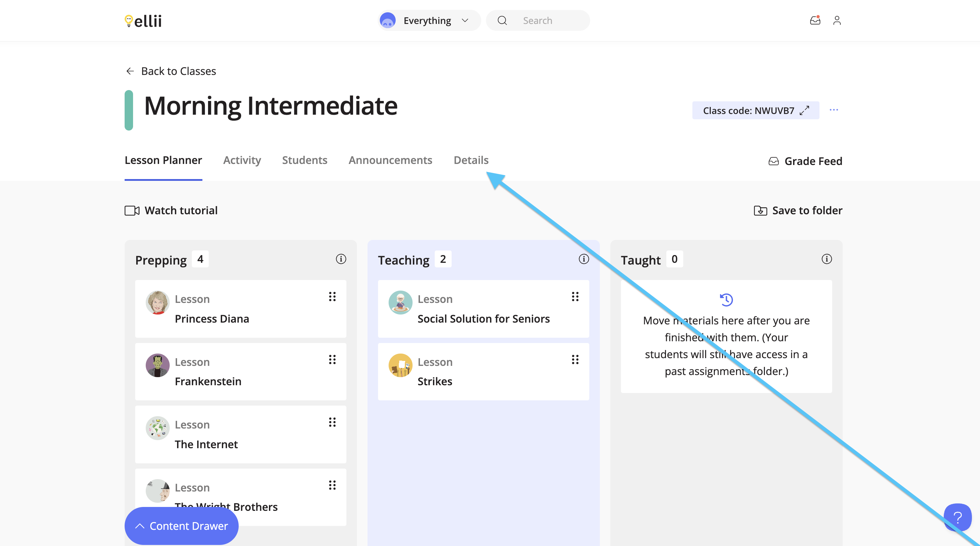Switch to the Students tab
The height and width of the screenshot is (546, 980).
pyautogui.click(x=305, y=160)
